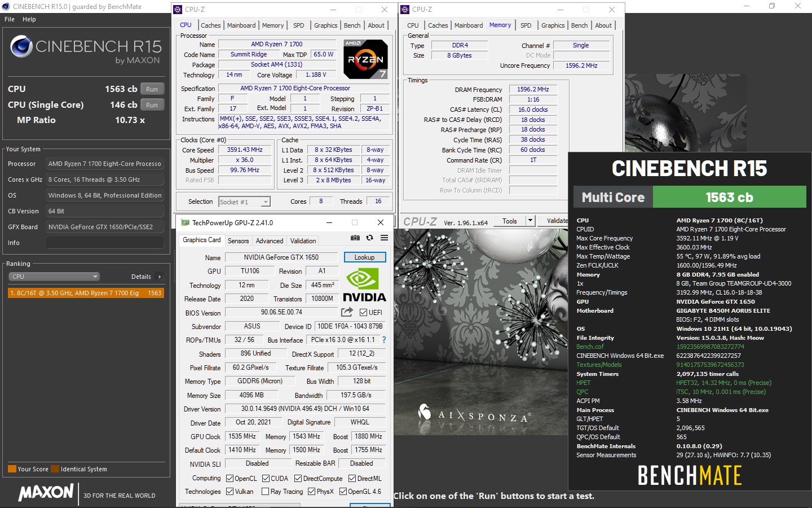Click the Tools button in CPU-Z

510,221
